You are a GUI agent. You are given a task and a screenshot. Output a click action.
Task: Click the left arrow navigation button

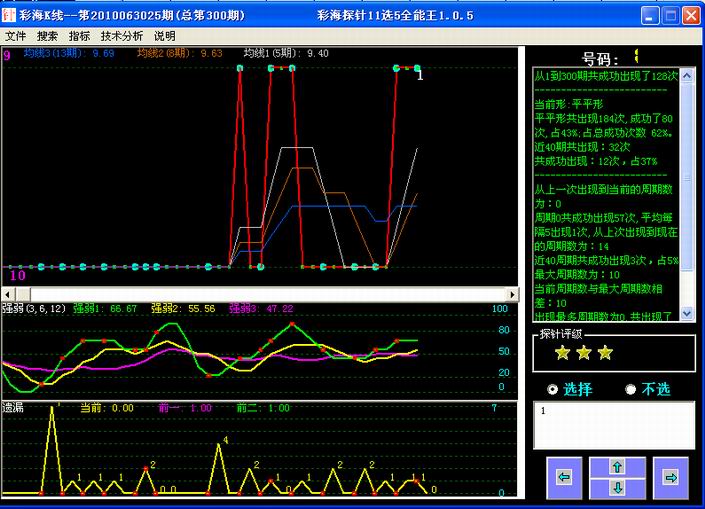[x=564, y=477]
